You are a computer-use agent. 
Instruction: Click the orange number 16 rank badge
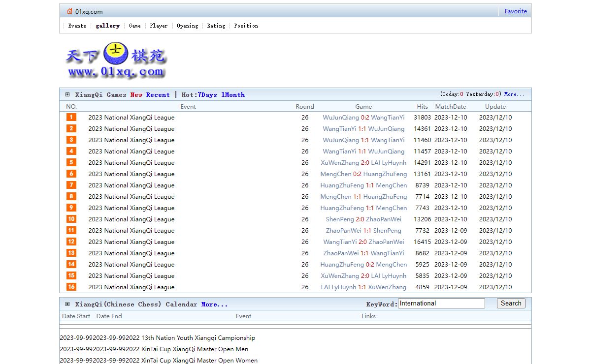coord(71,287)
